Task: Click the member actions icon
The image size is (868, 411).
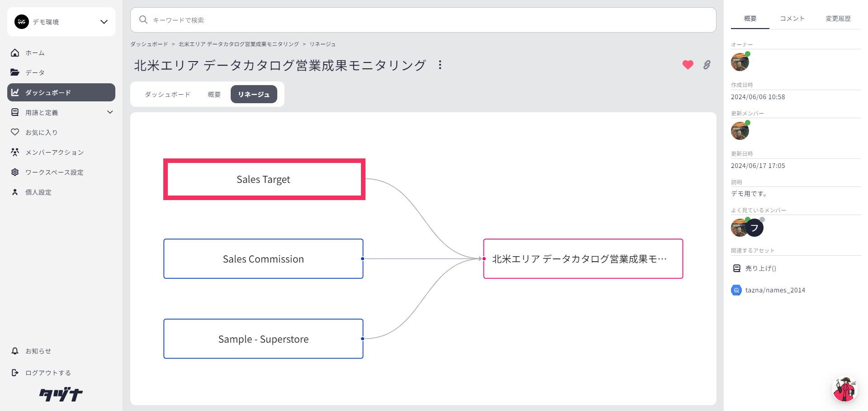Action: pos(15,152)
